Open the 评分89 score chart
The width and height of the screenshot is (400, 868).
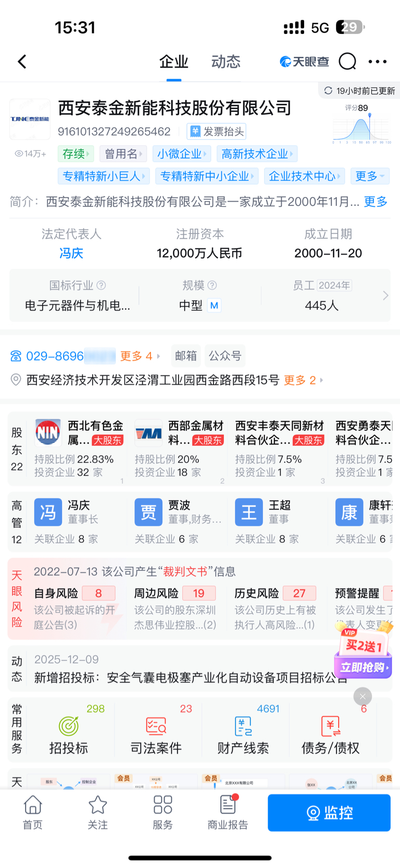(x=362, y=124)
